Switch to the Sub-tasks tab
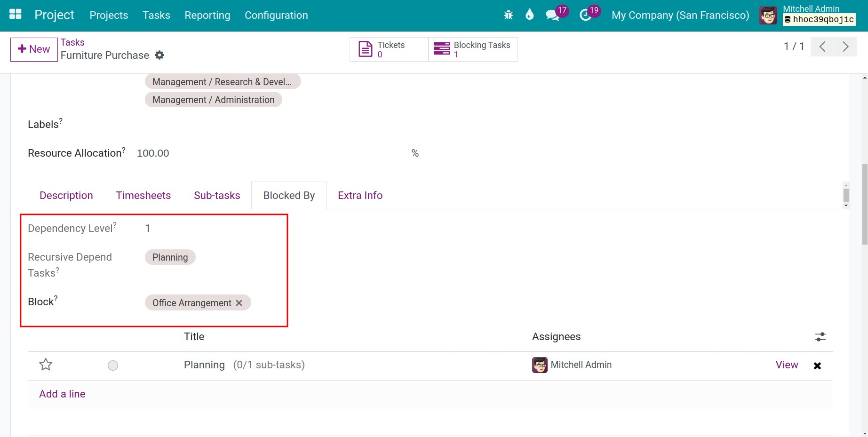 [x=217, y=195]
